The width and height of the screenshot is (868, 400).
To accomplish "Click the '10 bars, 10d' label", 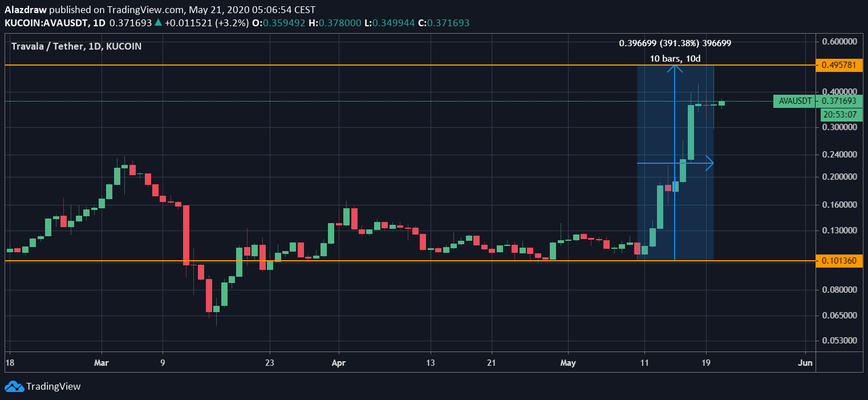I will [x=675, y=58].
